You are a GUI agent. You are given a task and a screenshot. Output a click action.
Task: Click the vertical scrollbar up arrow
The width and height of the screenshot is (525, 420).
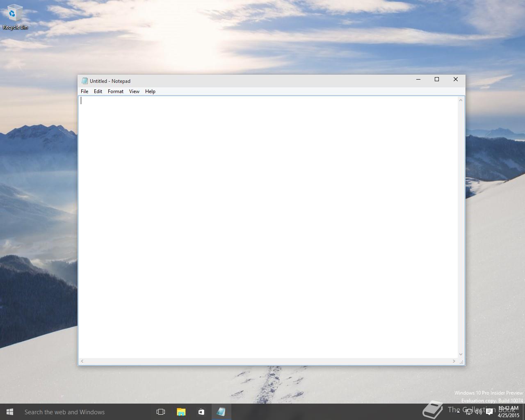[x=461, y=100]
